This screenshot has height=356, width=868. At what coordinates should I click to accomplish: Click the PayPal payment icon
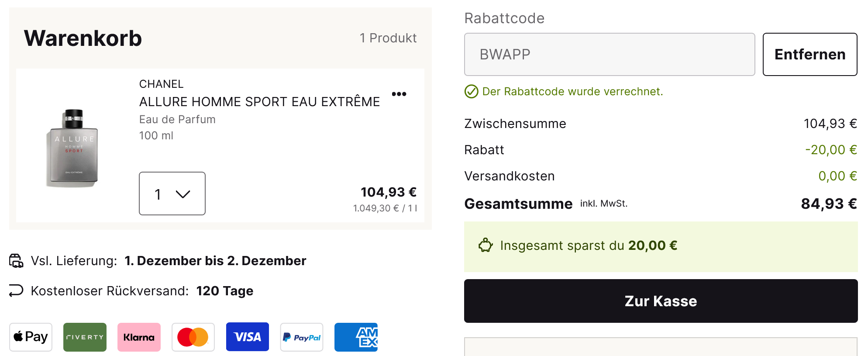(x=301, y=337)
